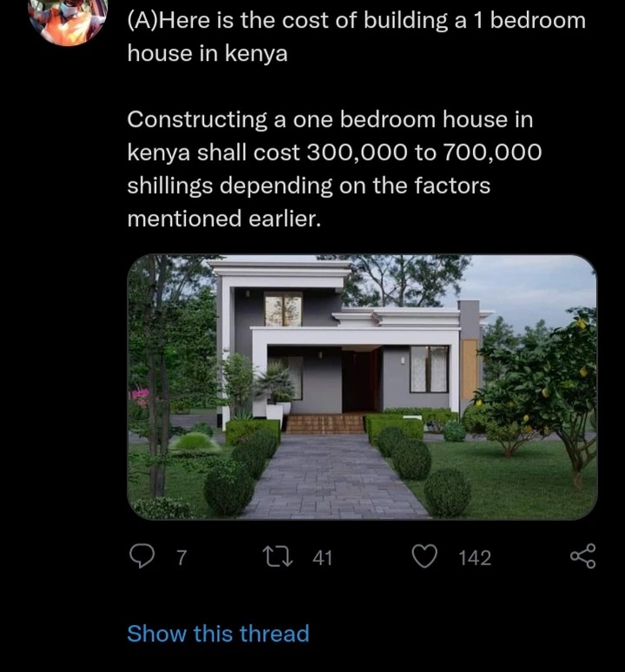Click the reply speech bubble icon
This screenshot has height=672, width=625.
[141, 556]
